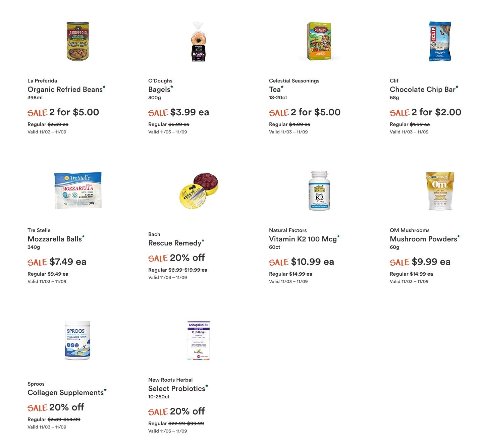
Task: Open the Clif bar product image
Action: [440, 42]
